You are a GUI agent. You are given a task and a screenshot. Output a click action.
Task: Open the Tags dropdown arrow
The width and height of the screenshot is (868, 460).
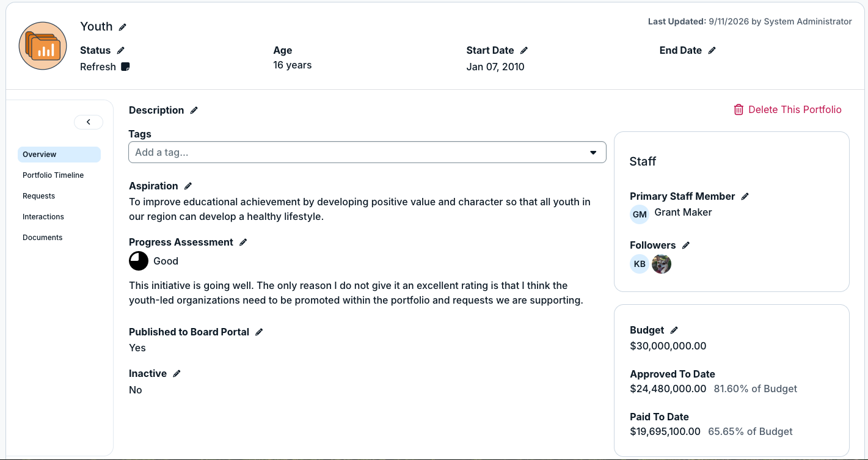coord(593,153)
